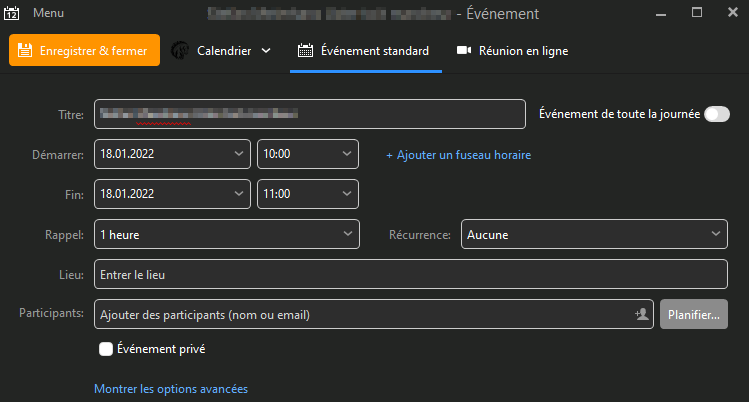
Task: Click the add-contact icon in Participants field
Action: [x=641, y=314]
